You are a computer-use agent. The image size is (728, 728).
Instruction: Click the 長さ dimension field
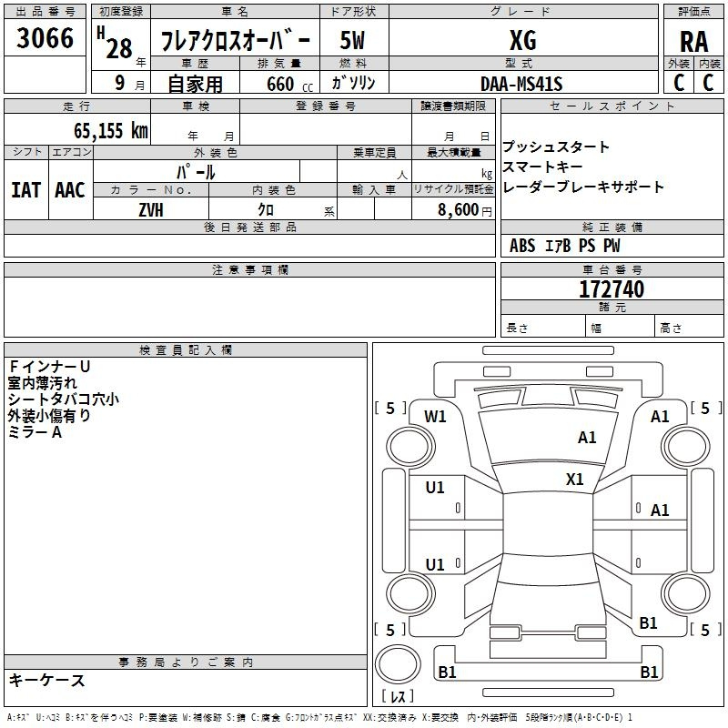point(543,328)
